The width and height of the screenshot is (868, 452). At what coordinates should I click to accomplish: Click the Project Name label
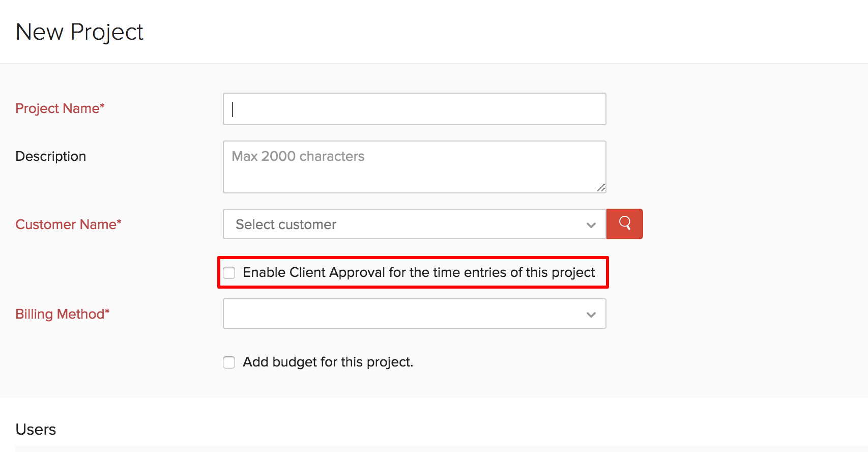click(60, 108)
